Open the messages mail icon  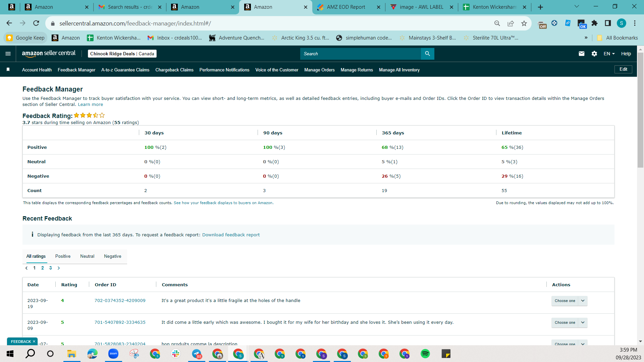[x=582, y=54]
